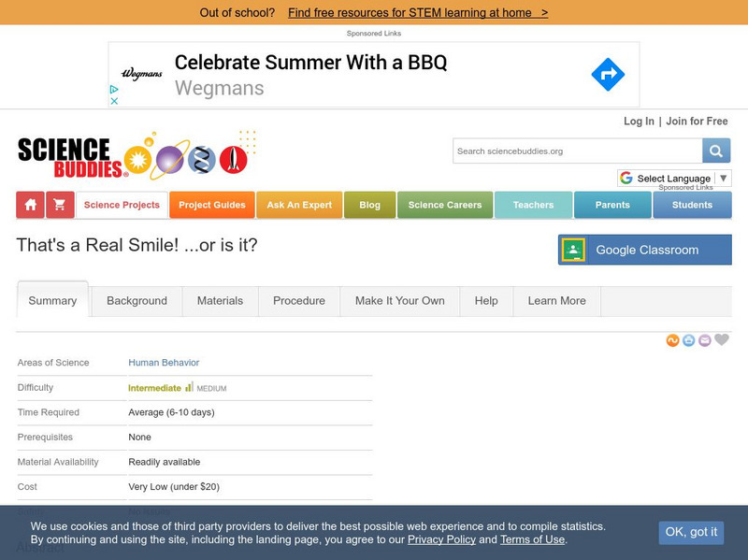The image size is (748, 560).
Task: Switch to the Background tab
Action: [137, 301]
